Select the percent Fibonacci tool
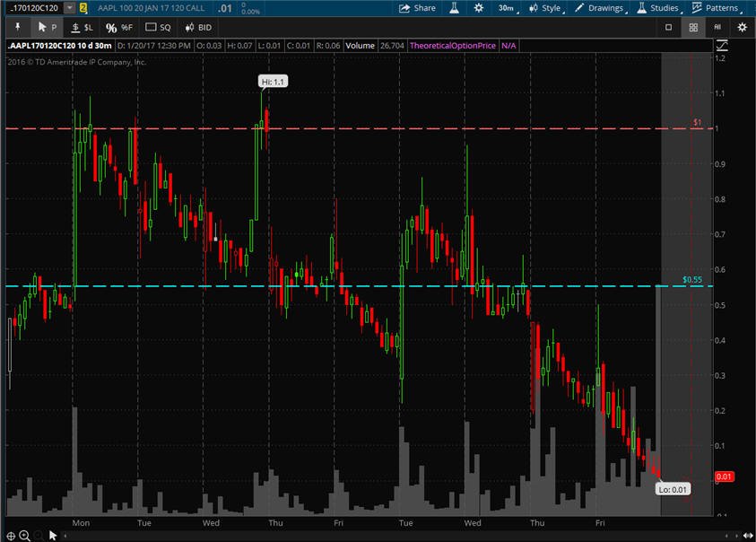Image resolution: width=756 pixels, height=542 pixels. click(x=119, y=28)
